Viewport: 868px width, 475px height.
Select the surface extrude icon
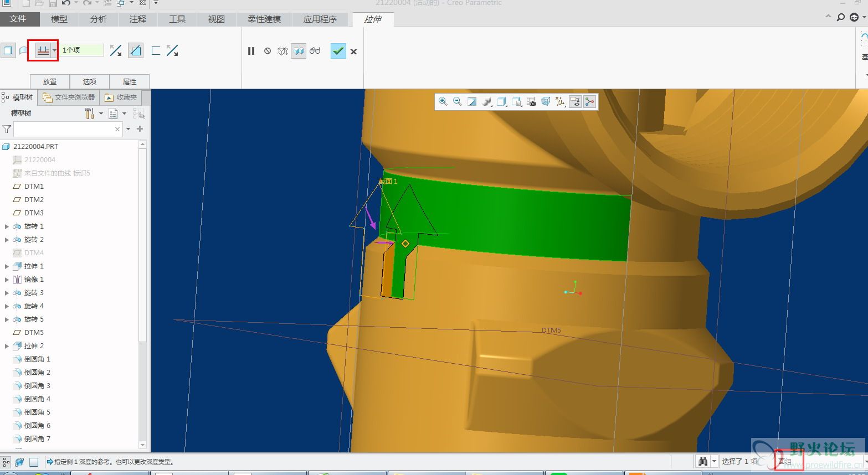(x=23, y=51)
